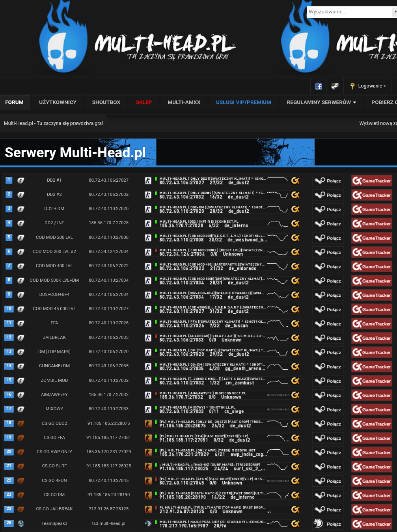Open GameTracker button for JAILBREAK server
397x532 pixels.
coord(371,338)
